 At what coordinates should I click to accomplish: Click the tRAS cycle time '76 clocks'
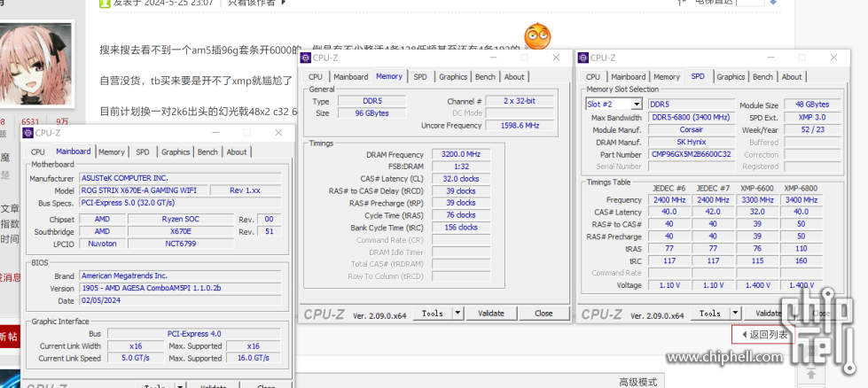pyautogui.click(x=461, y=215)
